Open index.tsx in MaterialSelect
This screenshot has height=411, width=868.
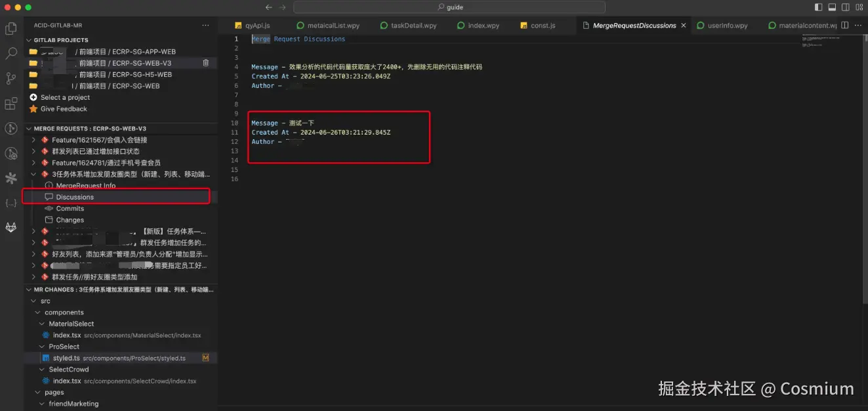pyautogui.click(x=121, y=335)
